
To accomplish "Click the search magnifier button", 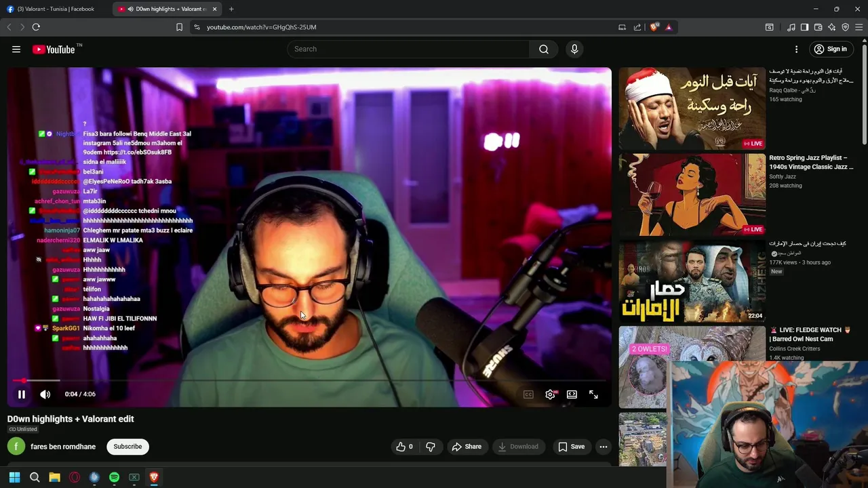I will tap(544, 49).
